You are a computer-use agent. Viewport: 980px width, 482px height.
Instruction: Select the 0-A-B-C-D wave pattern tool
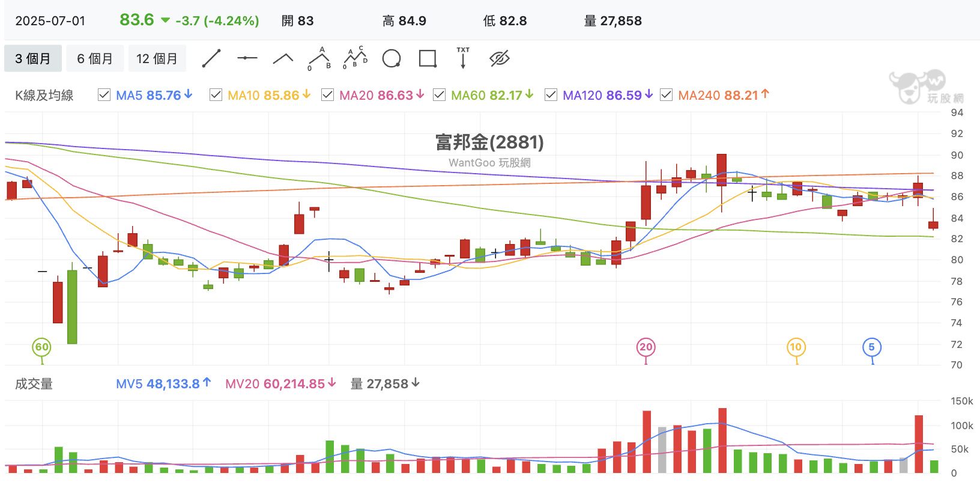coord(355,58)
